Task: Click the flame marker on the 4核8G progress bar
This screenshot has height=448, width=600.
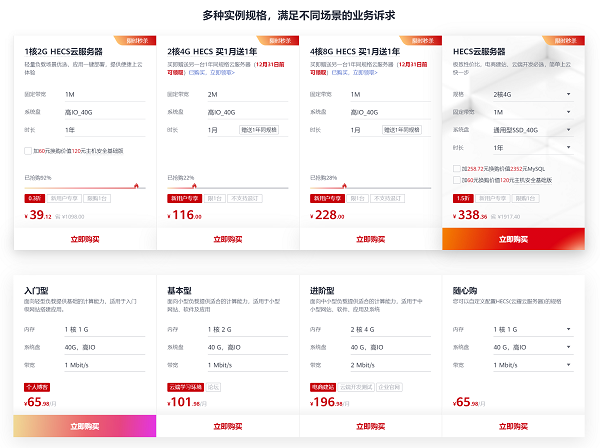Action: [x=344, y=186]
